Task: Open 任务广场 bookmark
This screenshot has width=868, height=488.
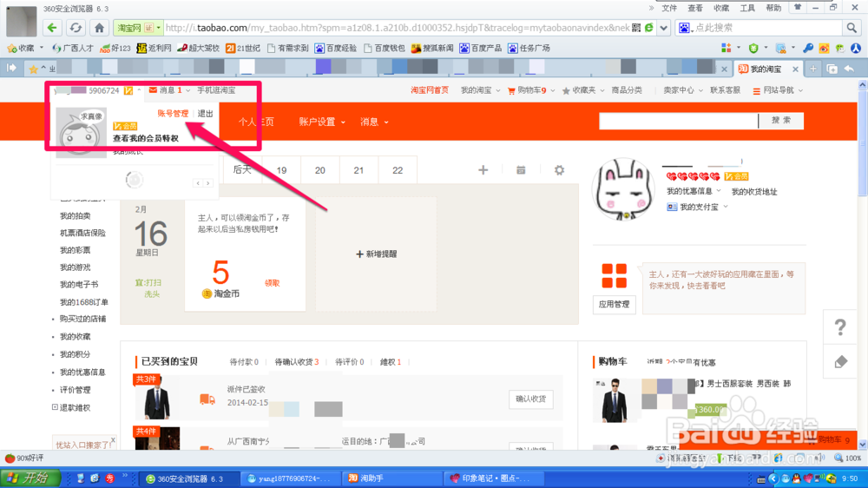Action: (x=529, y=48)
